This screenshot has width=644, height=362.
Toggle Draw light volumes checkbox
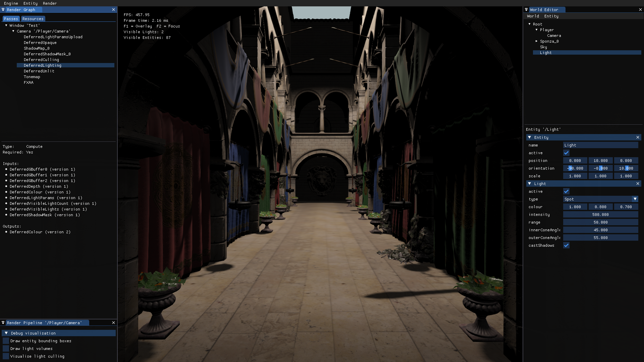pos(6,349)
